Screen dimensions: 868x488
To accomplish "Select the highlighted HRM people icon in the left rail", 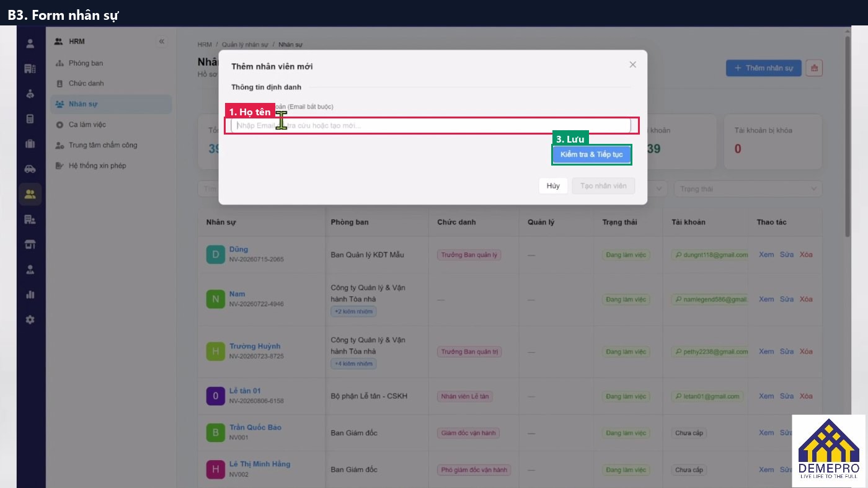I will click(x=30, y=194).
